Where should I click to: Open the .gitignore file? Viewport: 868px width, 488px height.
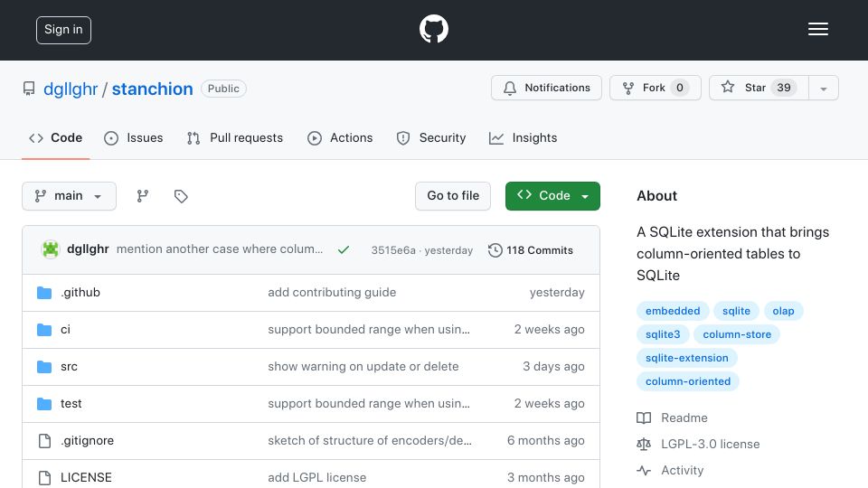[87, 440]
